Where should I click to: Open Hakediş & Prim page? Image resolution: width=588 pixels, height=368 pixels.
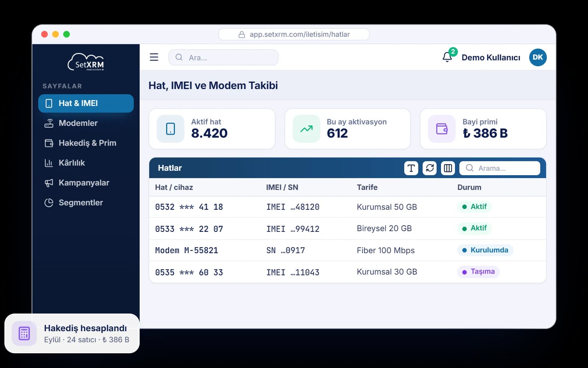[x=86, y=143]
